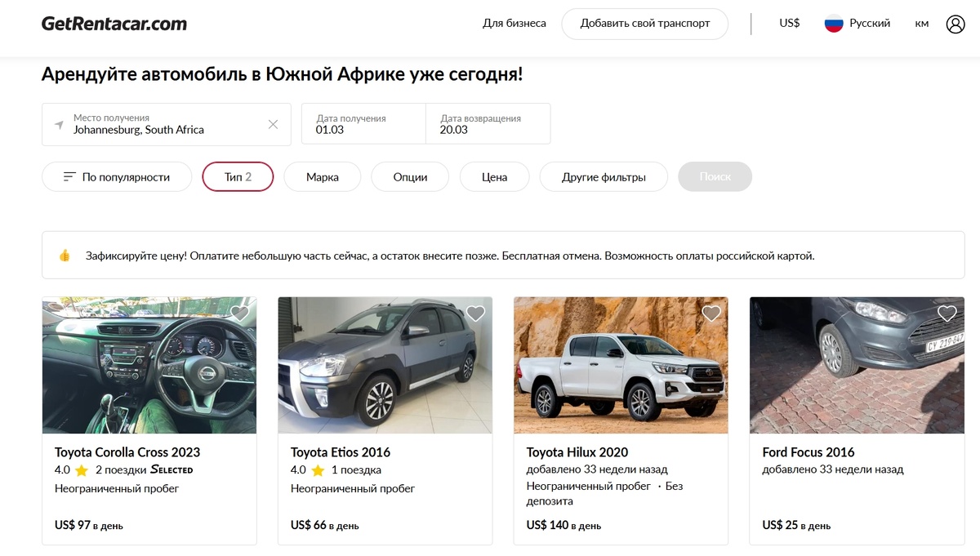Favorite the Ford Focus 2016 card
The width and height of the screenshot is (980, 556).
[947, 314]
